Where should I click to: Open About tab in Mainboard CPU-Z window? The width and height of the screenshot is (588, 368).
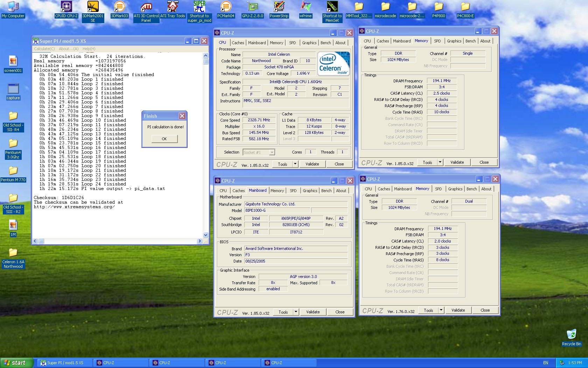(x=341, y=191)
